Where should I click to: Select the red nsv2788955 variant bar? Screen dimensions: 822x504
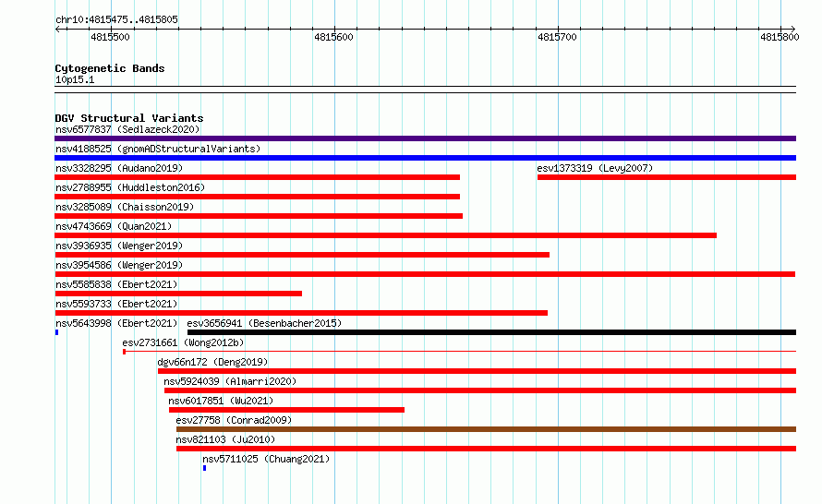(x=257, y=197)
